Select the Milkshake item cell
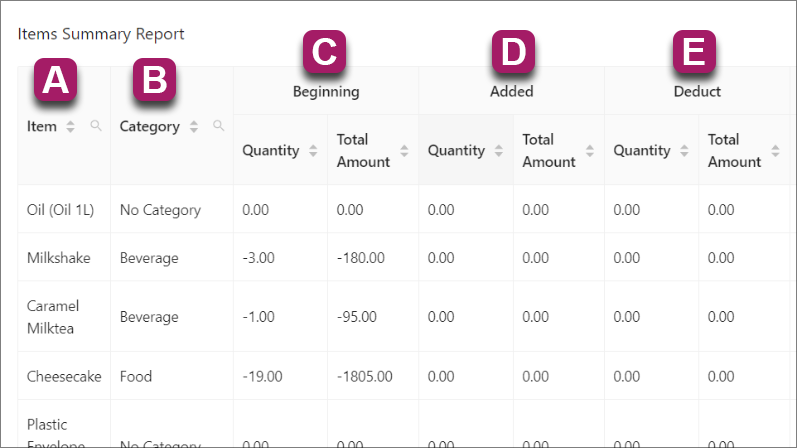 (58, 258)
